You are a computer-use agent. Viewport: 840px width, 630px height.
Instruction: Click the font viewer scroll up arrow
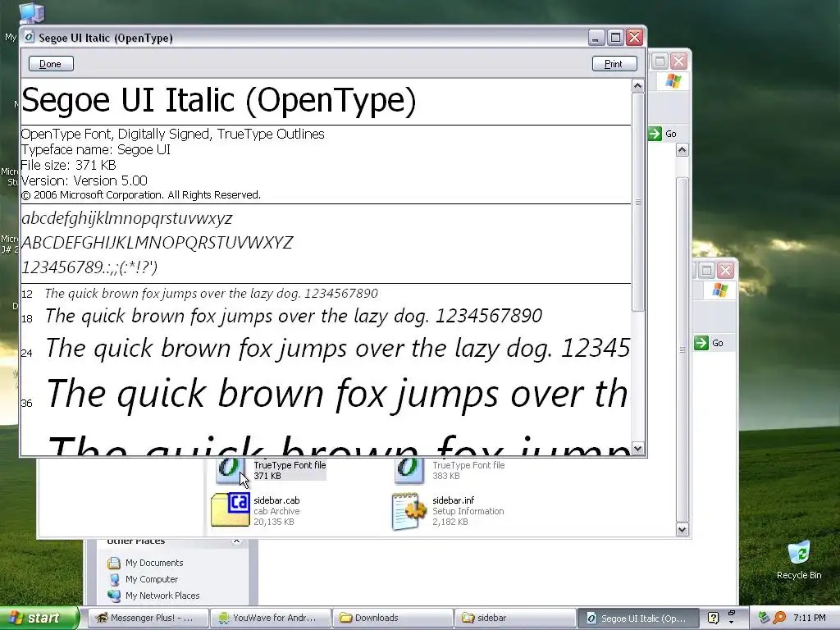(x=637, y=85)
